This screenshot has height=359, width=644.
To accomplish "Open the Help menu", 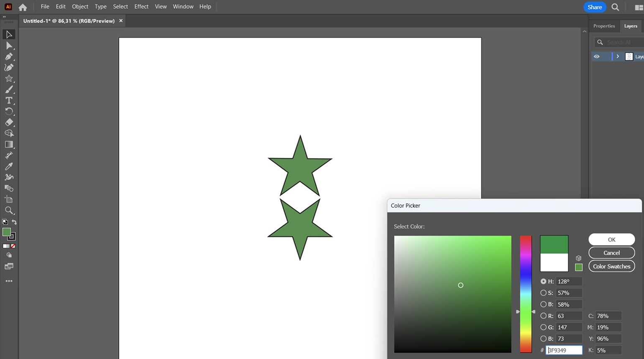I will 205,7.
